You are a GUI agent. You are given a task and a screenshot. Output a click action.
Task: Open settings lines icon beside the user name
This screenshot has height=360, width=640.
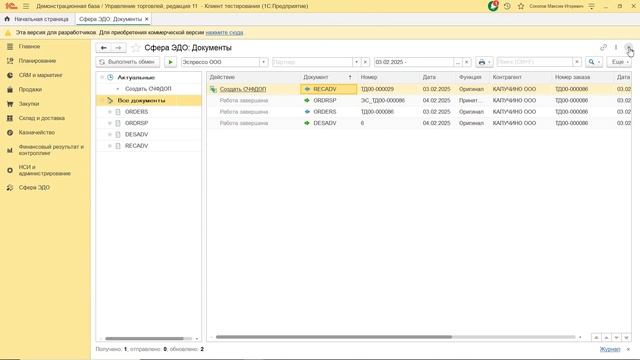(591, 6)
